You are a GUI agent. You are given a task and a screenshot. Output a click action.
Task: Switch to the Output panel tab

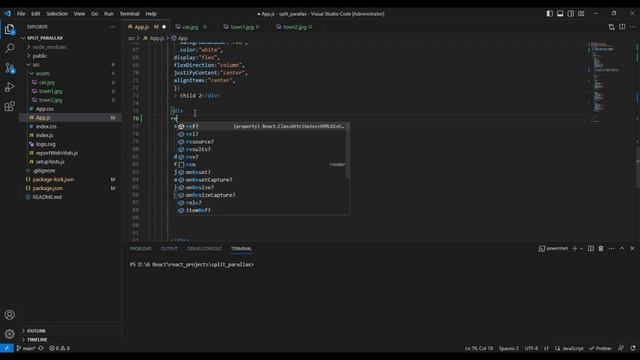tap(169, 249)
